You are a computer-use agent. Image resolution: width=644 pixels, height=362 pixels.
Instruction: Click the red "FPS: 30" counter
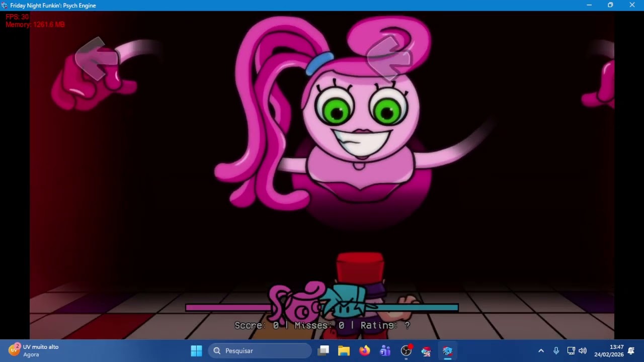click(17, 17)
